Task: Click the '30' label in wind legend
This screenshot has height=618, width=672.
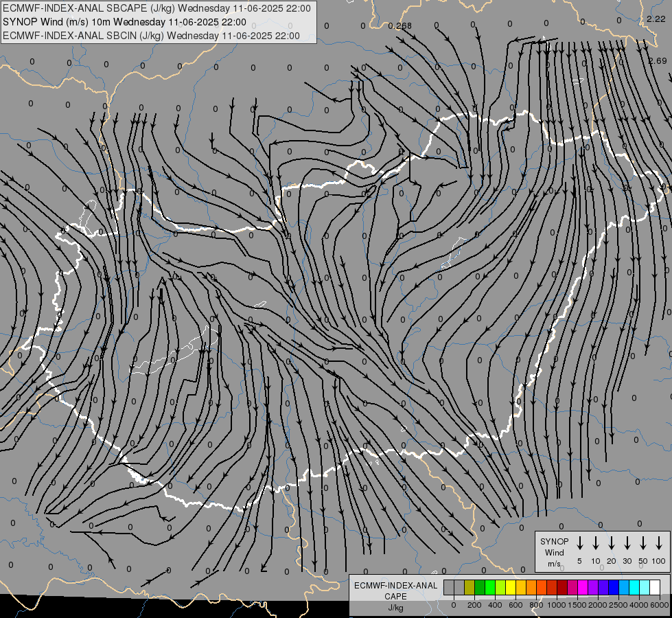Action: 627,561
